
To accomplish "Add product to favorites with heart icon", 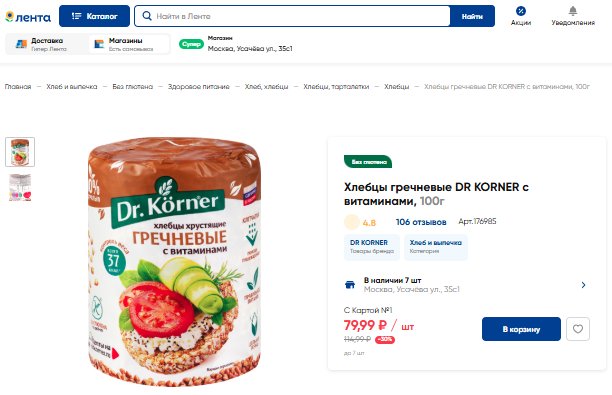I will pos(578,329).
